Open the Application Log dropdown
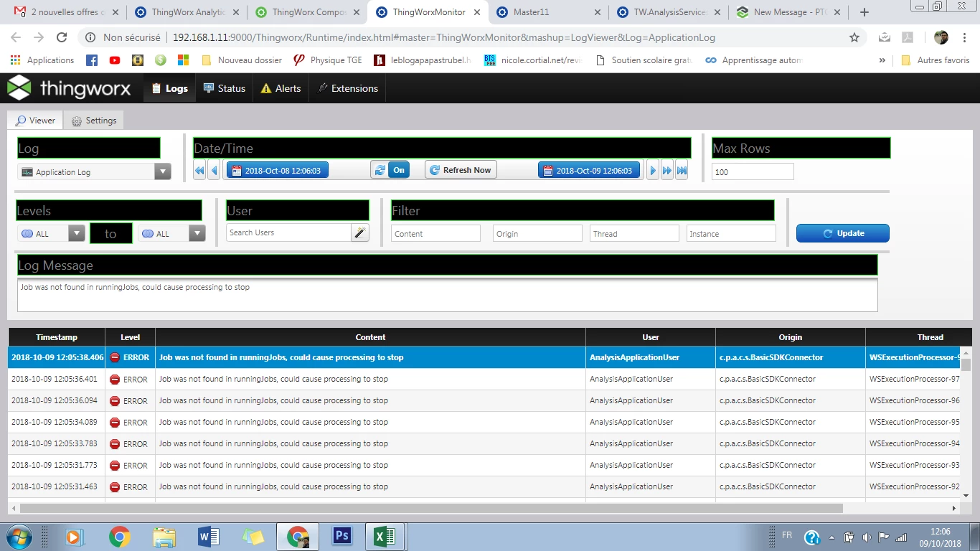Viewport: 980px width, 551px height. (x=94, y=172)
